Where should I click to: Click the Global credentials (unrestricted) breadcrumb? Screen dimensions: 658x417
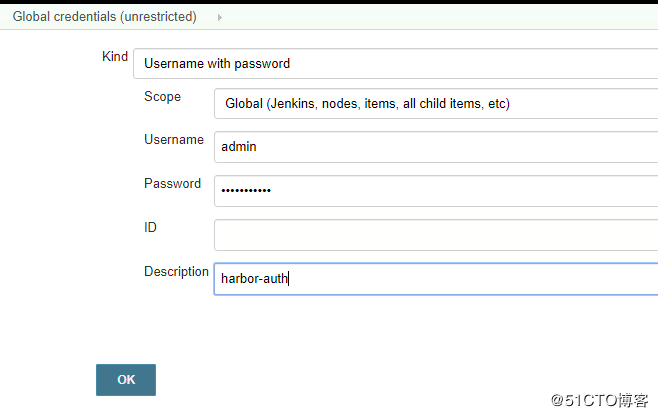104,17
